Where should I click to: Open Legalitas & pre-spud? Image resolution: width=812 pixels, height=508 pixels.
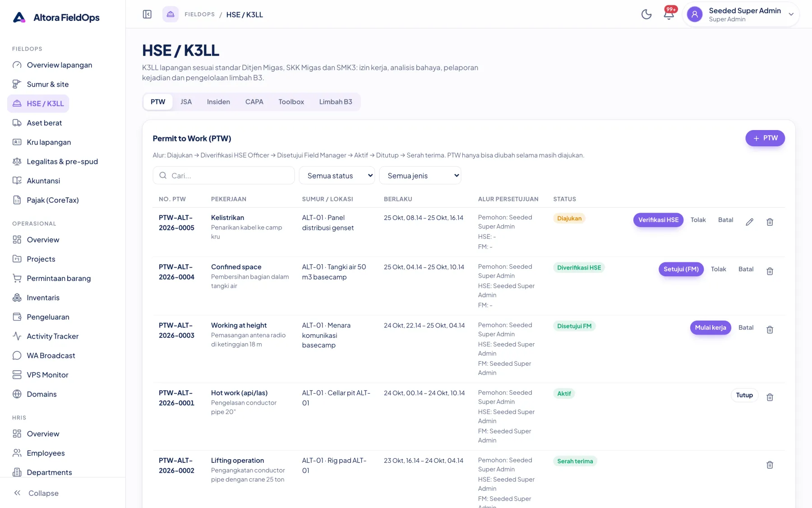click(x=62, y=162)
